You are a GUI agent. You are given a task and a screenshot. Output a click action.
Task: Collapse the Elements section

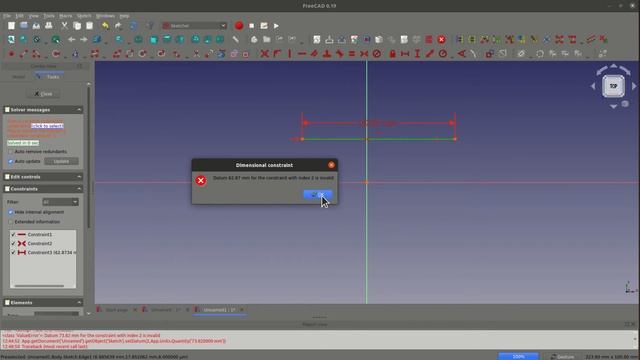tap(79, 302)
